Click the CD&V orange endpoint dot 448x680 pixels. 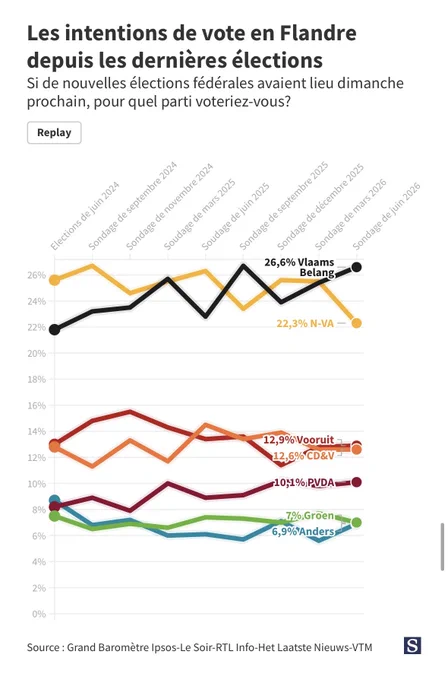pyautogui.click(x=356, y=450)
